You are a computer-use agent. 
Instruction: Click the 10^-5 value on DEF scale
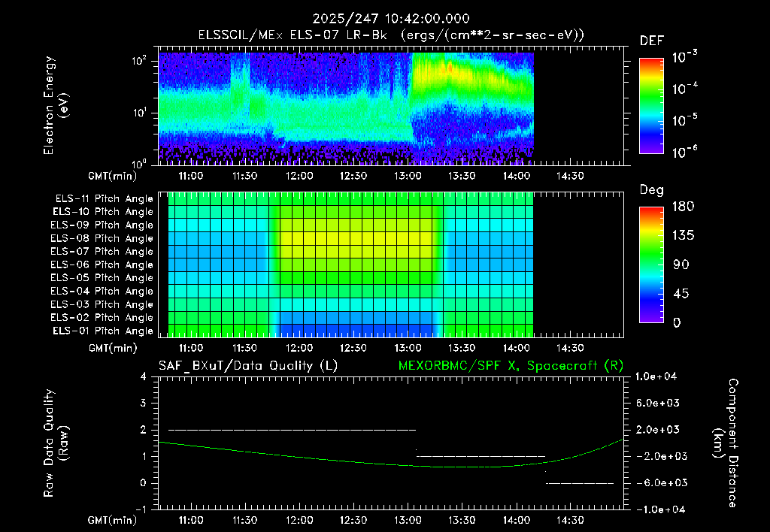point(685,120)
